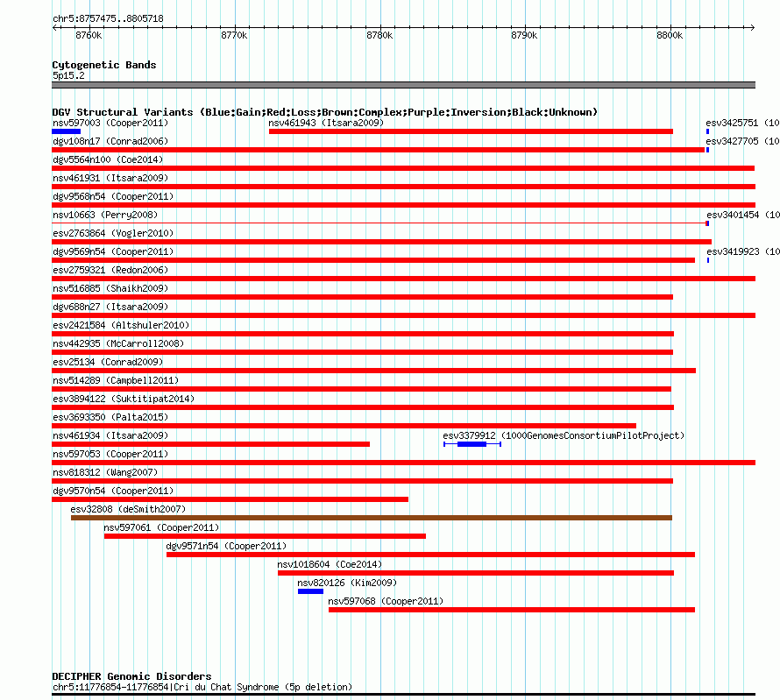780x700 pixels.
Task: Click dgv9569n54 (Cooper2011) label
Action: click(113, 251)
